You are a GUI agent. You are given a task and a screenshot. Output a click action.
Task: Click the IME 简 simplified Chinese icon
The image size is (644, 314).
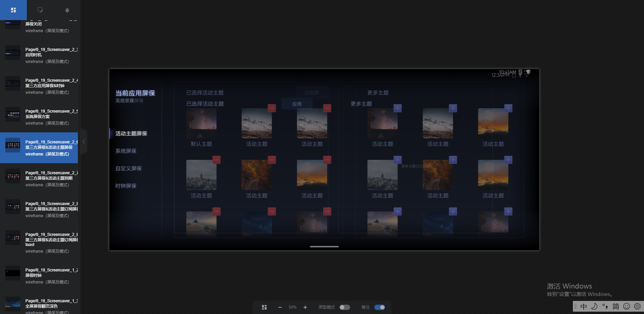click(x=616, y=307)
